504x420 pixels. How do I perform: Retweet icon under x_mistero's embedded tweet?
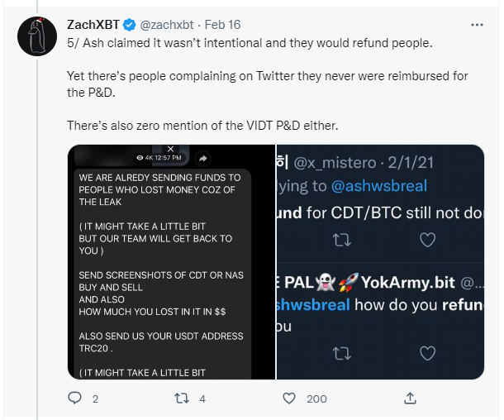click(335, 240)
